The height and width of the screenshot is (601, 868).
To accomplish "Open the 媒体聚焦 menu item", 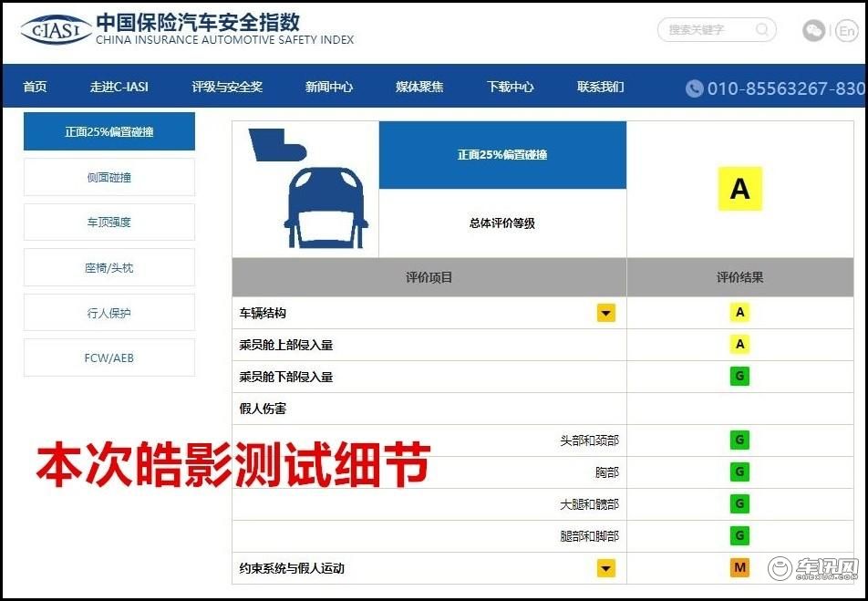I will [419, 87].
